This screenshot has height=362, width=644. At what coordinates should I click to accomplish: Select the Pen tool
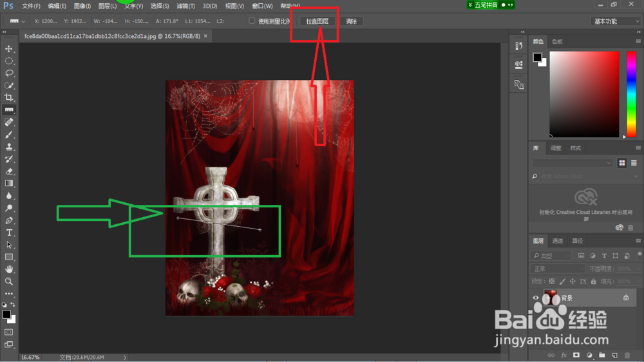pos(8,220)
